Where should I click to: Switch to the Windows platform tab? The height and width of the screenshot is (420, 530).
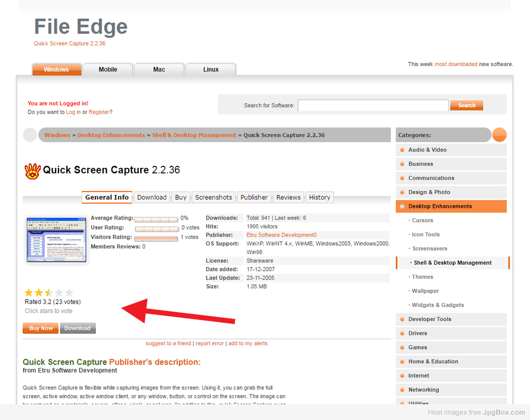click(x=56, y=69)
